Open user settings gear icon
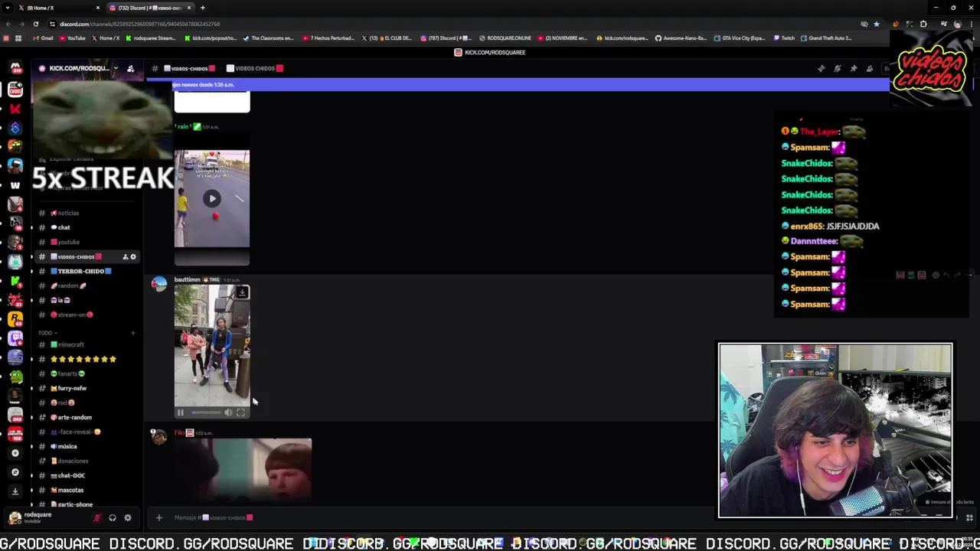The image size is (980, 551). 128,518
